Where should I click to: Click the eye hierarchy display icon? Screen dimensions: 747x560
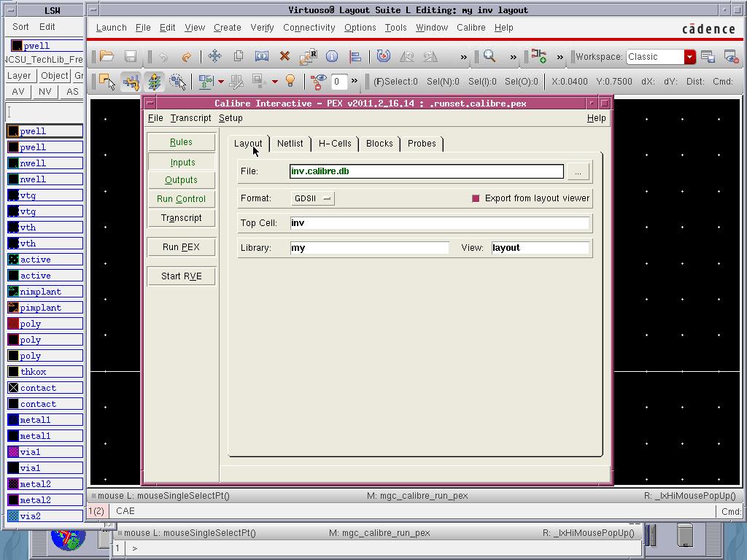pyautogui.click(x=318, y=82)
